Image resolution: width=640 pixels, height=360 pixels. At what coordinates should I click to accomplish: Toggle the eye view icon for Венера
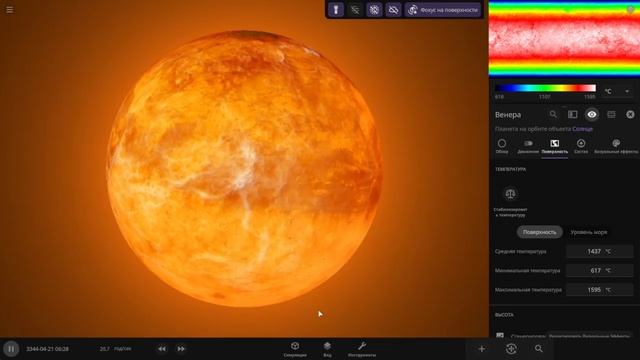click(x=592, y=114)
